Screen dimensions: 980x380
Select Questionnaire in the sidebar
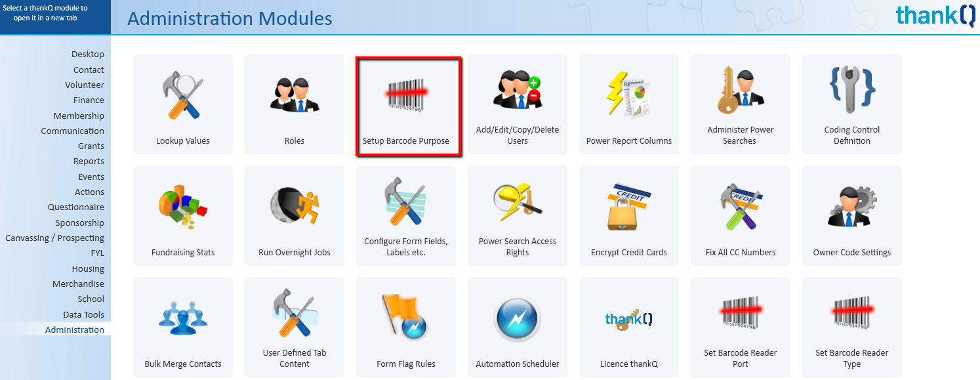click(x=76, y=207)
